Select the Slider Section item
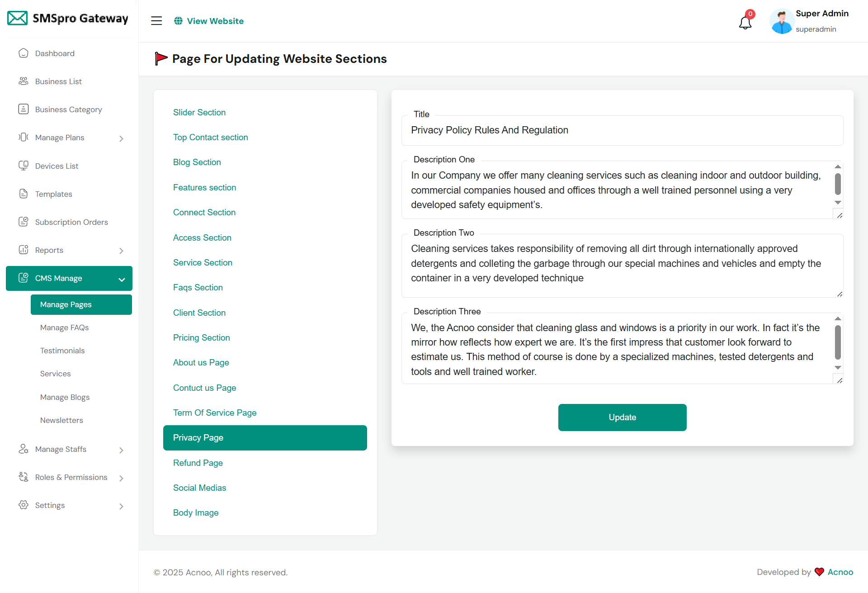The height and width of the screenshot is (593, 868). point(199,112)
